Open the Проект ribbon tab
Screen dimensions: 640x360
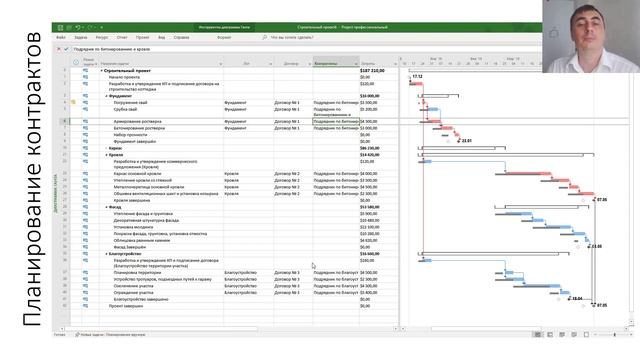[x=142, y=37]
